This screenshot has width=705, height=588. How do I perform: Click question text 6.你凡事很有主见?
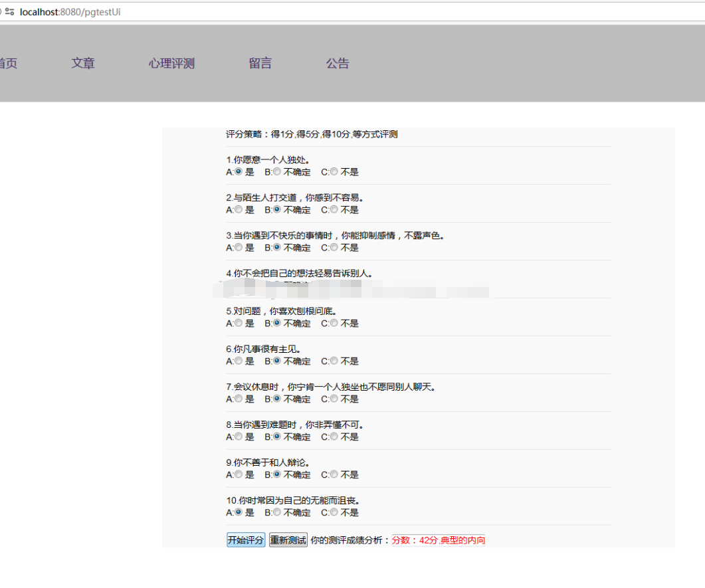point(264,349)
